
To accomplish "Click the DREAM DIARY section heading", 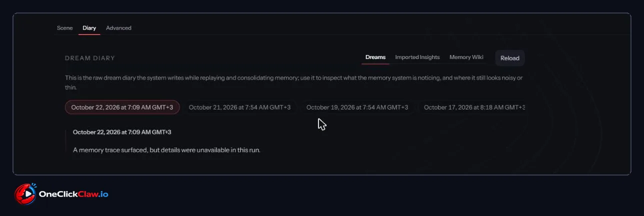I will 90,58.
